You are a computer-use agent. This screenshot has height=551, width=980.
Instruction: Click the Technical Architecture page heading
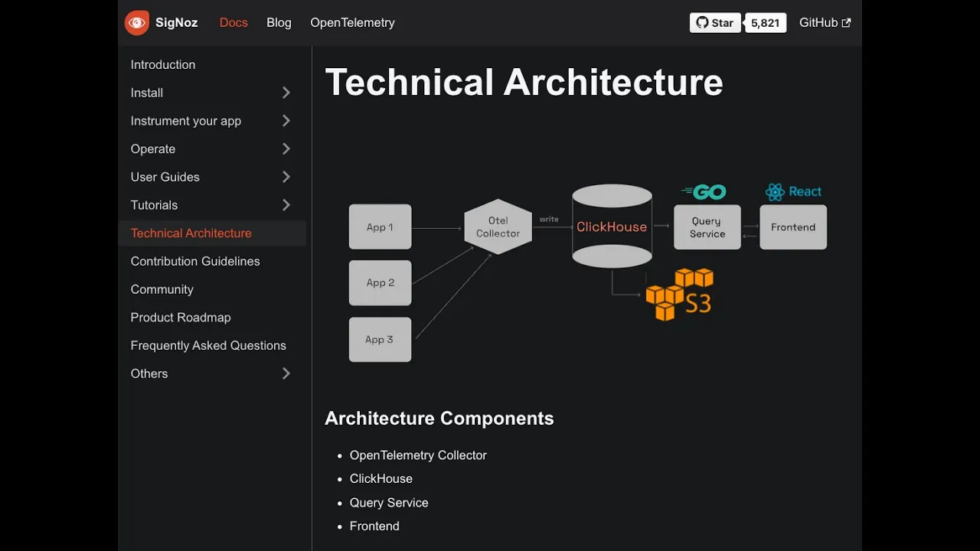tap(524, 82)
